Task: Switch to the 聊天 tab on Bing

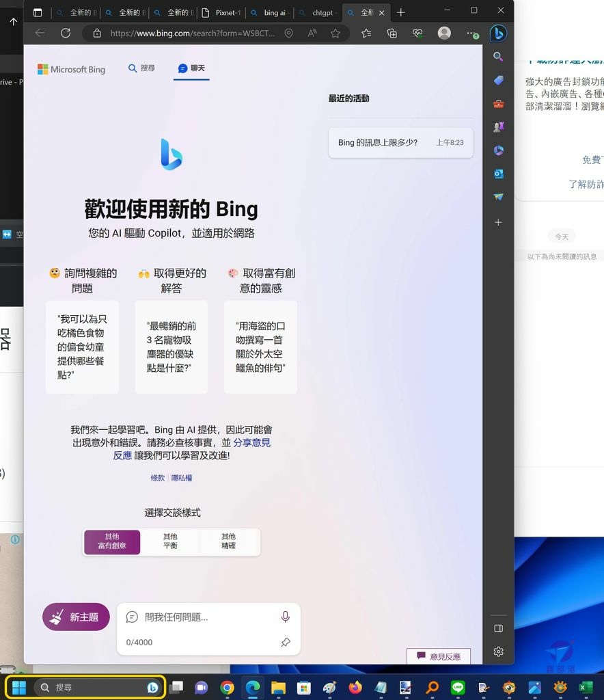Action: pyautogui.click(x=191, y=68)
